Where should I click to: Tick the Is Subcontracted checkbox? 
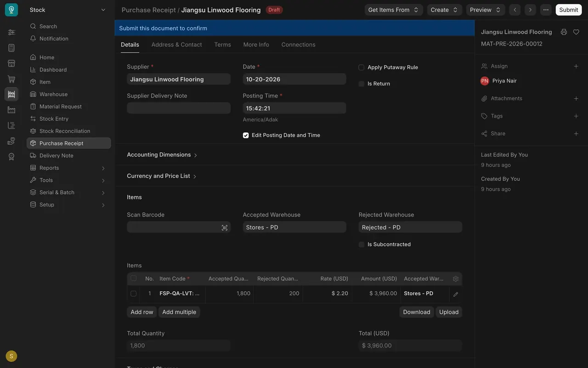click(x=362, y=245)
